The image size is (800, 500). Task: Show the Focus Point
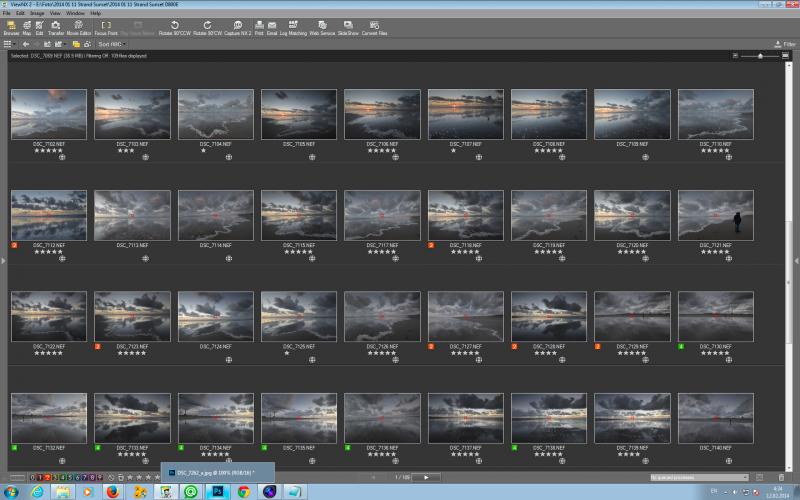106,28
